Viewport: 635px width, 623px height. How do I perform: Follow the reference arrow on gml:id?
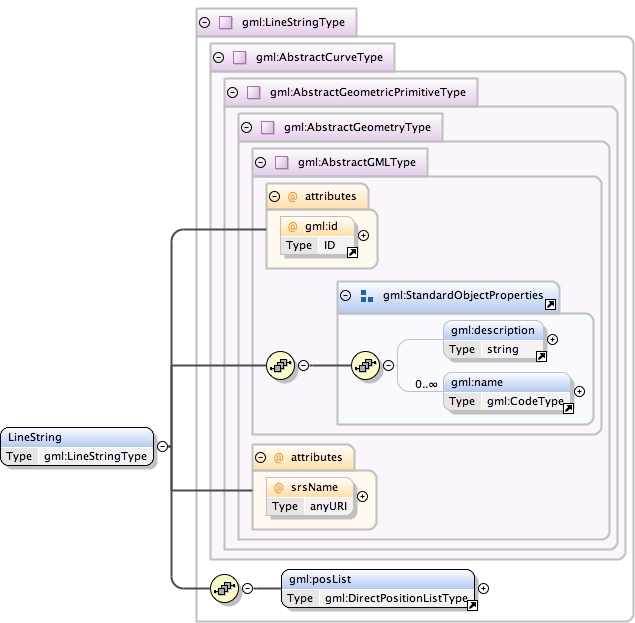[x=352, y=253]
